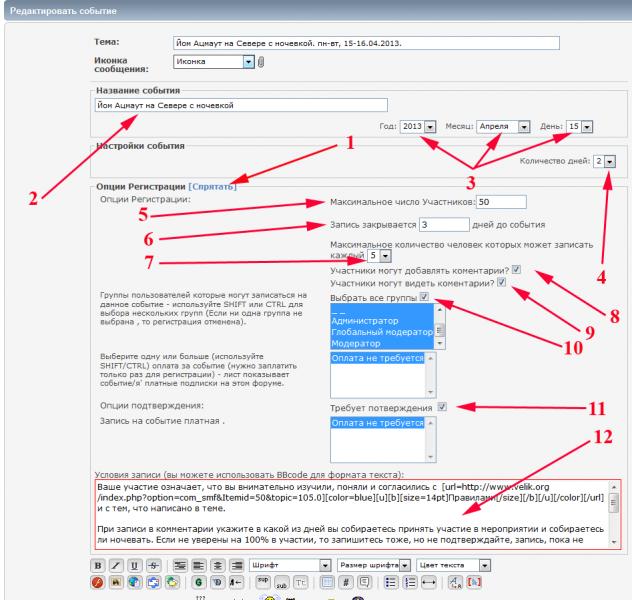Toggle 'Участники могут добавлять коментарии' checkbox
This screenshot has height=600, width=632.
coord(515,269)
